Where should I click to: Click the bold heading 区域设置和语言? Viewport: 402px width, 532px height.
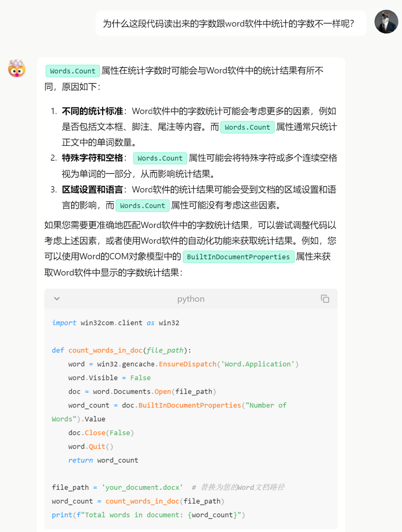tap(92, 190)
